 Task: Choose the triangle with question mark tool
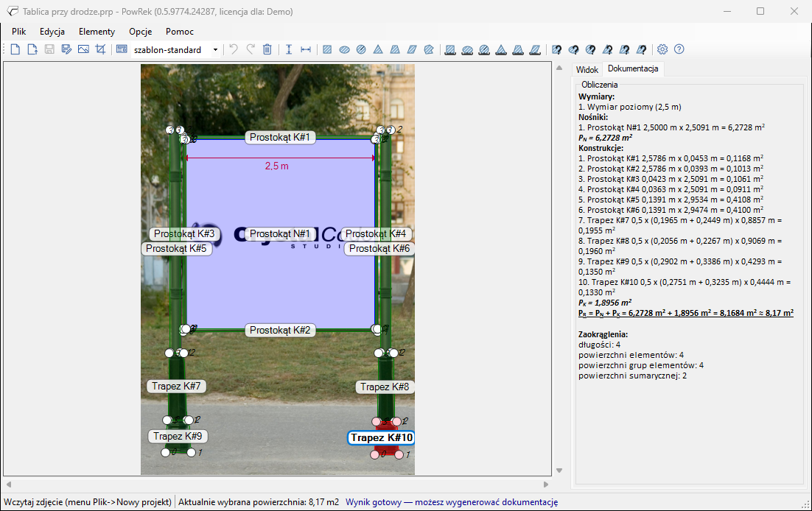click(x=607, y=50)
